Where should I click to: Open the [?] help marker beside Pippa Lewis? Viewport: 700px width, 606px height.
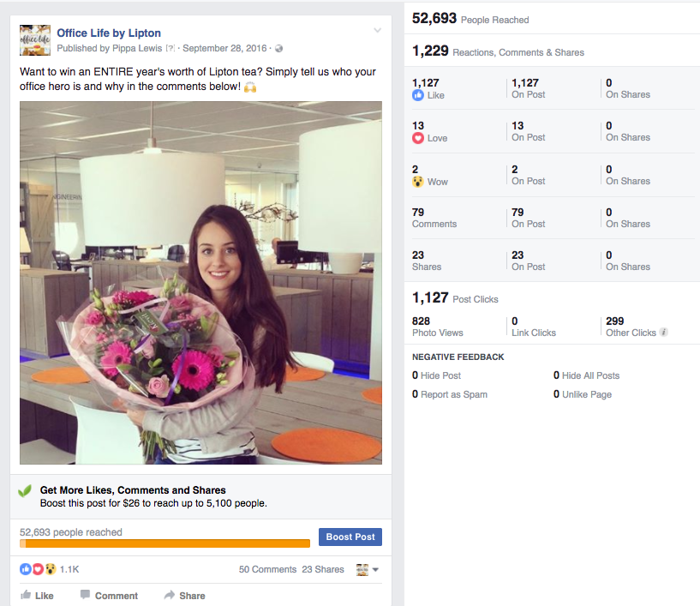[x=171, y=48]
